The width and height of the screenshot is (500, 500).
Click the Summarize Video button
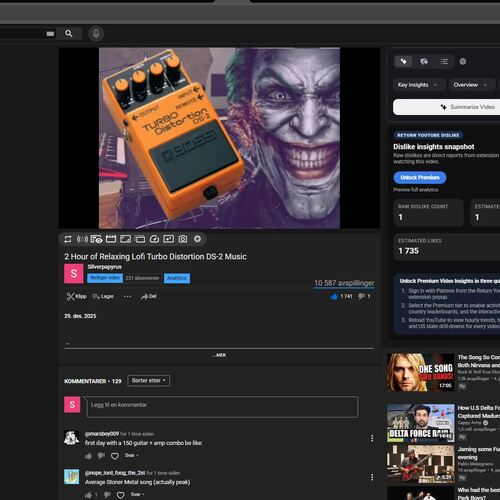click(447, 107)
